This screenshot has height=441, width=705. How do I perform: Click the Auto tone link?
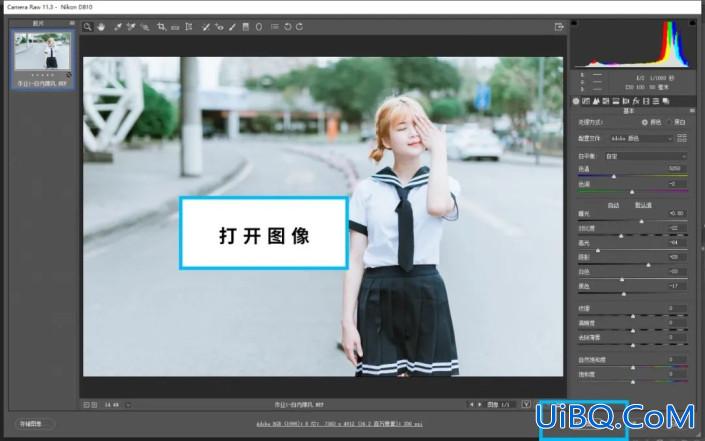tap(613, 205)
